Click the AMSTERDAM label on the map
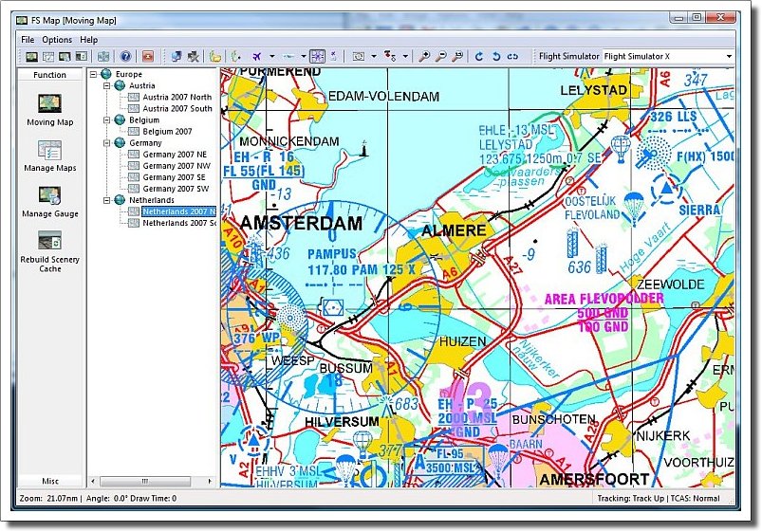The image size is (762, 532). coord(302,223)
